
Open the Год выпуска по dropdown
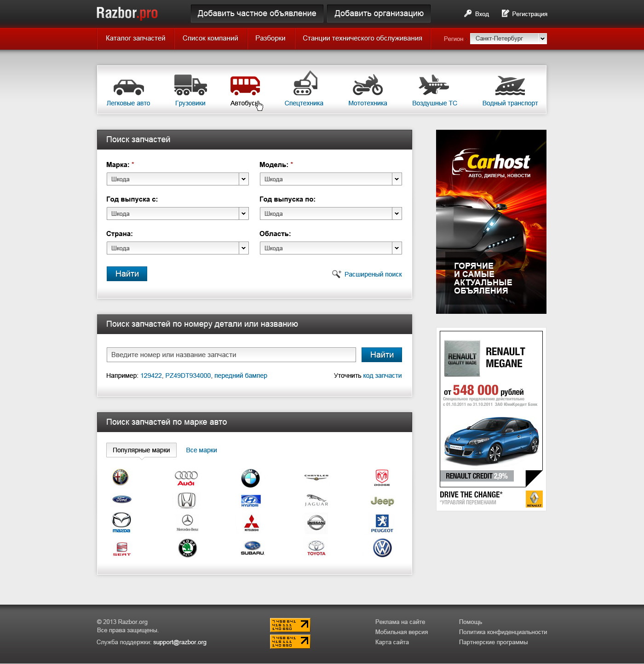point(331,214)
